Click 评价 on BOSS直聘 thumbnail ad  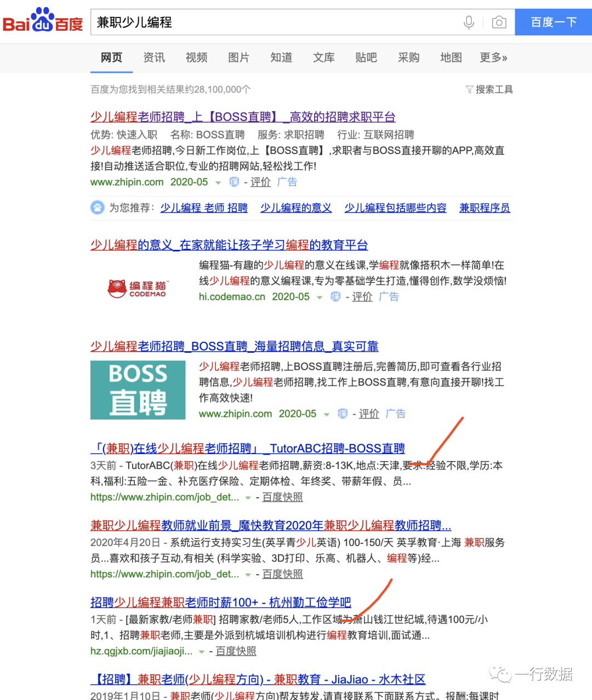click(369, 414)
